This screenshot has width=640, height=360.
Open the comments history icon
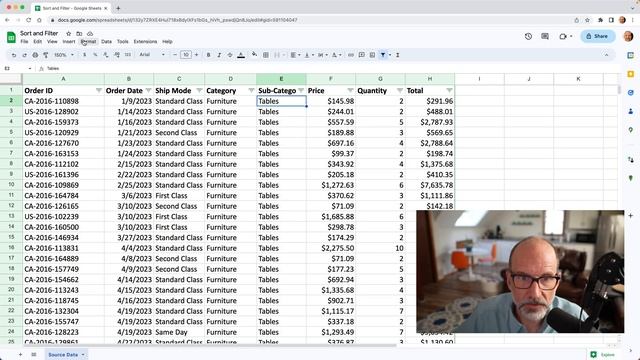tap(545, 36)
